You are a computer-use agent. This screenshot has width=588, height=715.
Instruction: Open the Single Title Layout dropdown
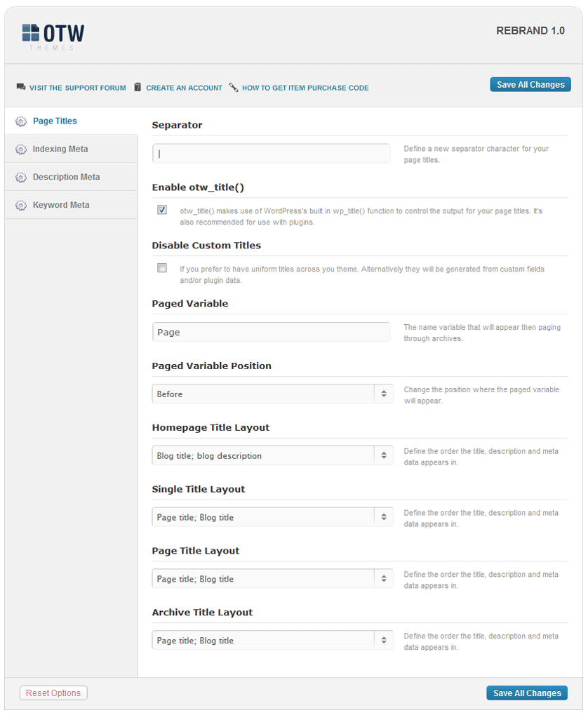pos(272,516)
